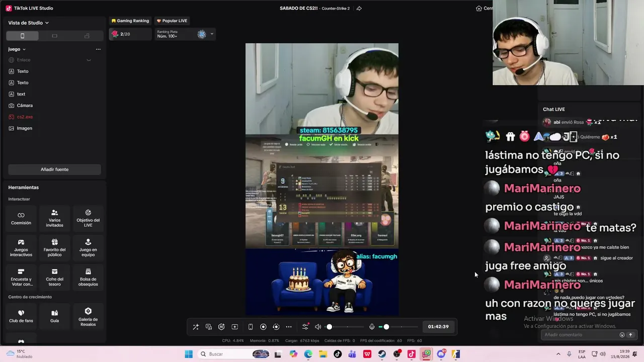Open Varios invitados tool
The image size is (644, 362).
(x=54, y=218)
